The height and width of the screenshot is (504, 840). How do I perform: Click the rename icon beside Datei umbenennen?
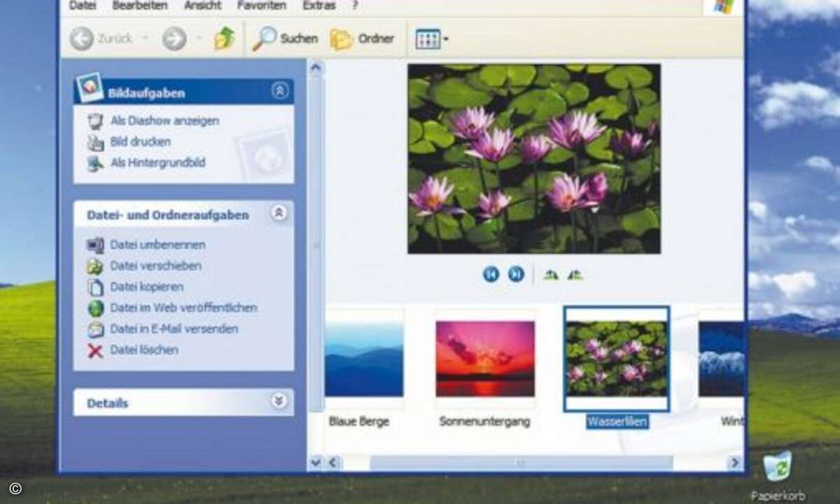(x=95, y=245)
